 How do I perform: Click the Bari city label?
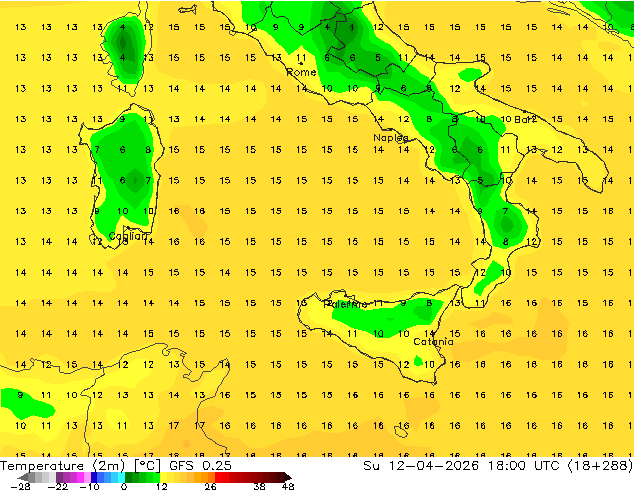[525, 119]
